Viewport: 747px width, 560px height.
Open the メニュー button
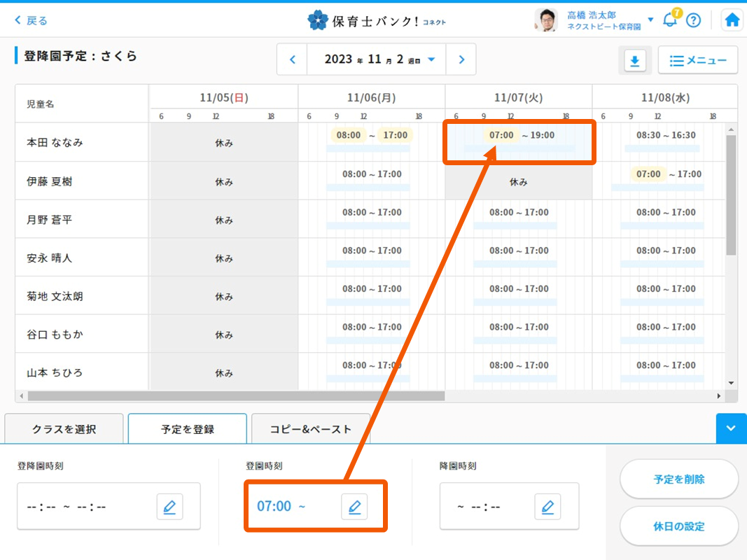697,61
